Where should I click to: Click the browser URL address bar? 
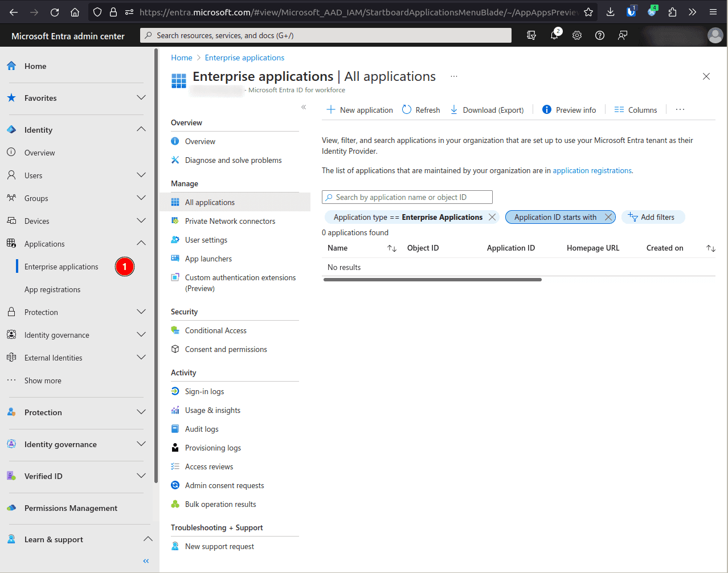[358, 12]
